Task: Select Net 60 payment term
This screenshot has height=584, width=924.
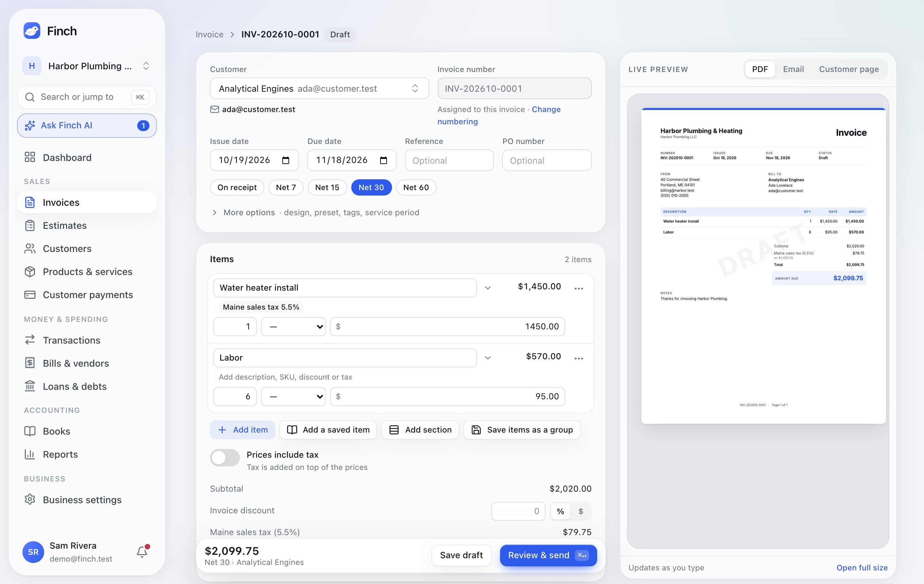Action: 416,187
